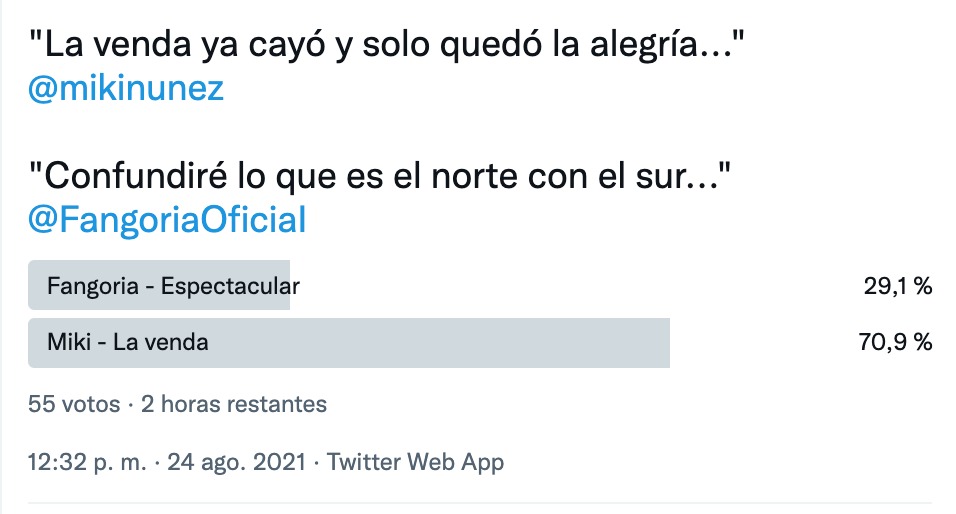Click the 2 horas restantes text
This screenshot has height=514, width=956.
pyautogui.click(x=234, y=404)
